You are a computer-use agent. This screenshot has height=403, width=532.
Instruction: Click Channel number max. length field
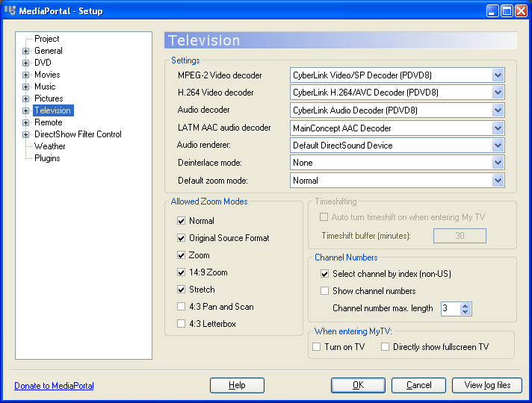[451, 308]
